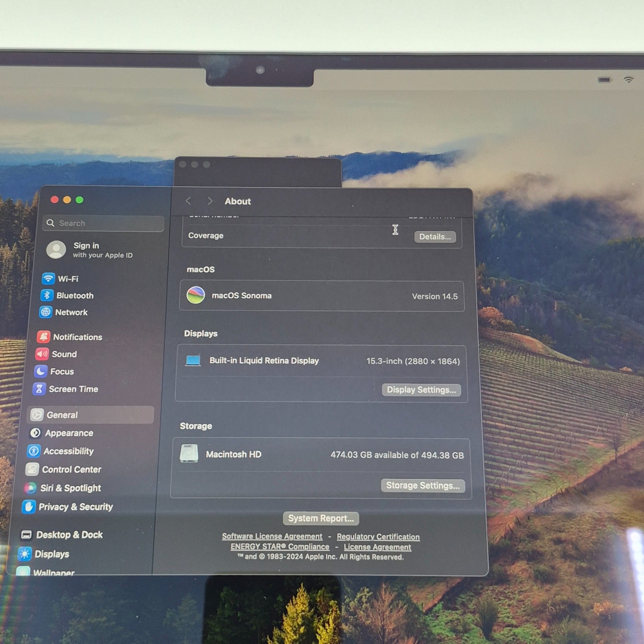Select the Screen Time hourglass icon

(39, 389)
